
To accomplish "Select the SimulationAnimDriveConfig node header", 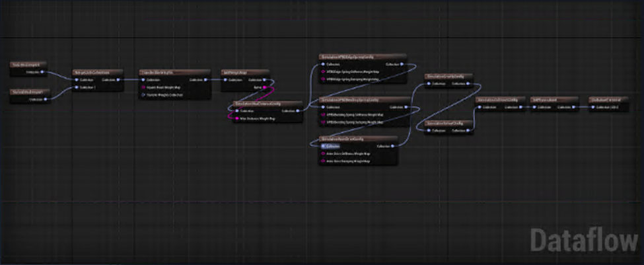I will (x=358, y=139).
